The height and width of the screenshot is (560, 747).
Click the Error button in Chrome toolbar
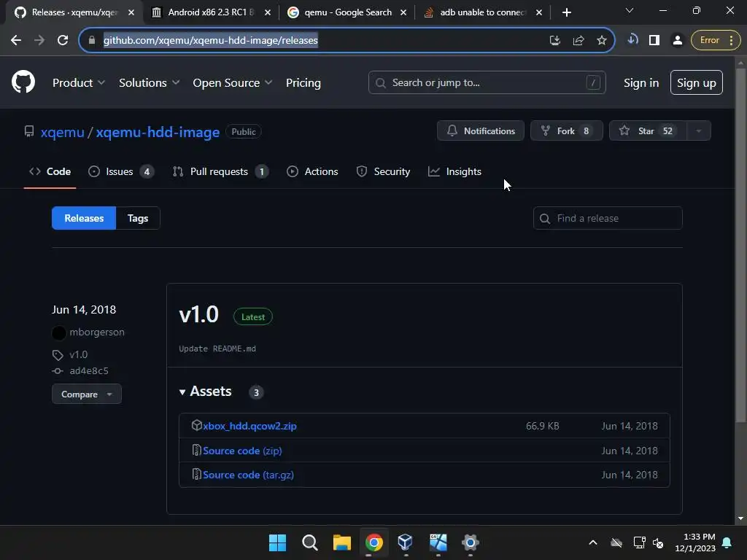tap(709, 40)
